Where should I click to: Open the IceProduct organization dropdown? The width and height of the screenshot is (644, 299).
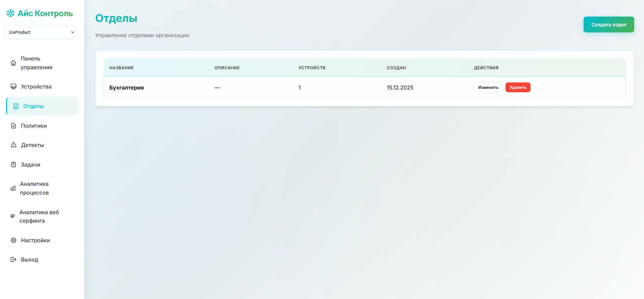40,32
